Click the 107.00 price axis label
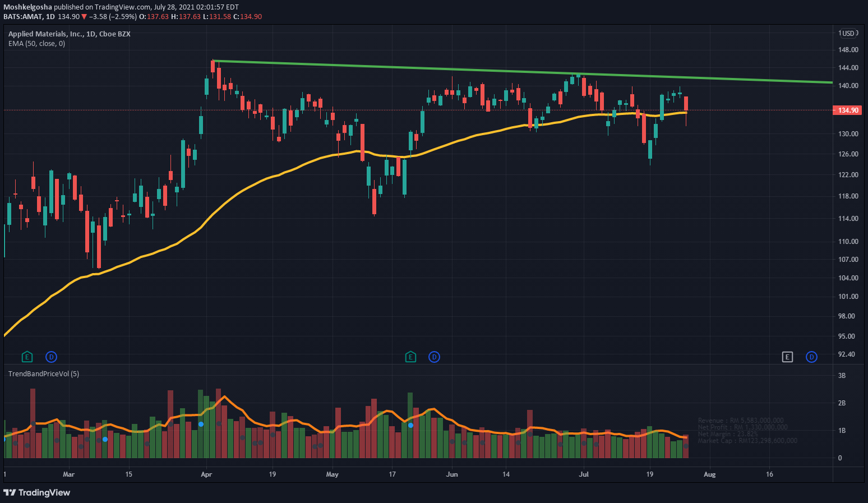 pos(848,259)
